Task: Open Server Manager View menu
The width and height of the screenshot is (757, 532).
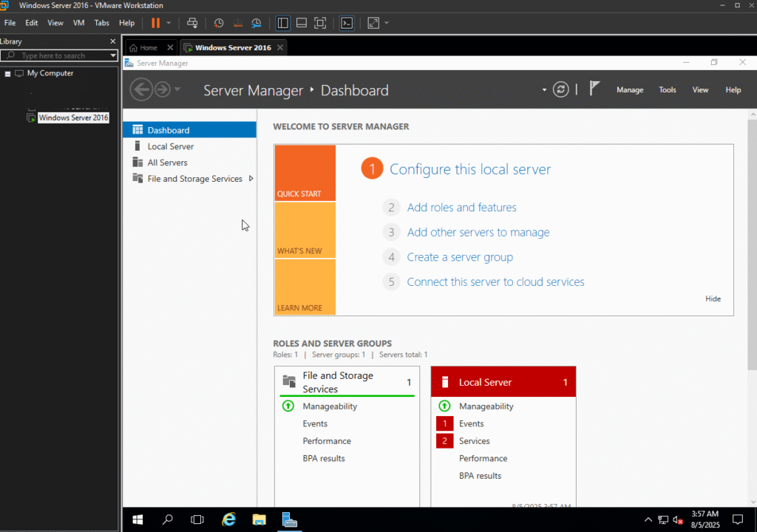Action: pyautogui.click(x=700, y=90)
